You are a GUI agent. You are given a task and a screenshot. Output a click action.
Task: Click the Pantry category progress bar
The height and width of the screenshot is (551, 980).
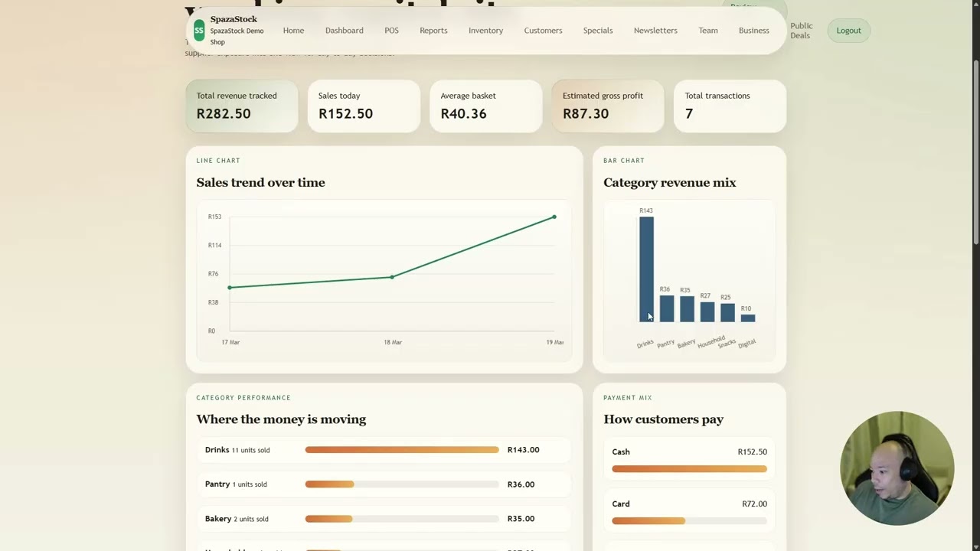click(402, 484)
